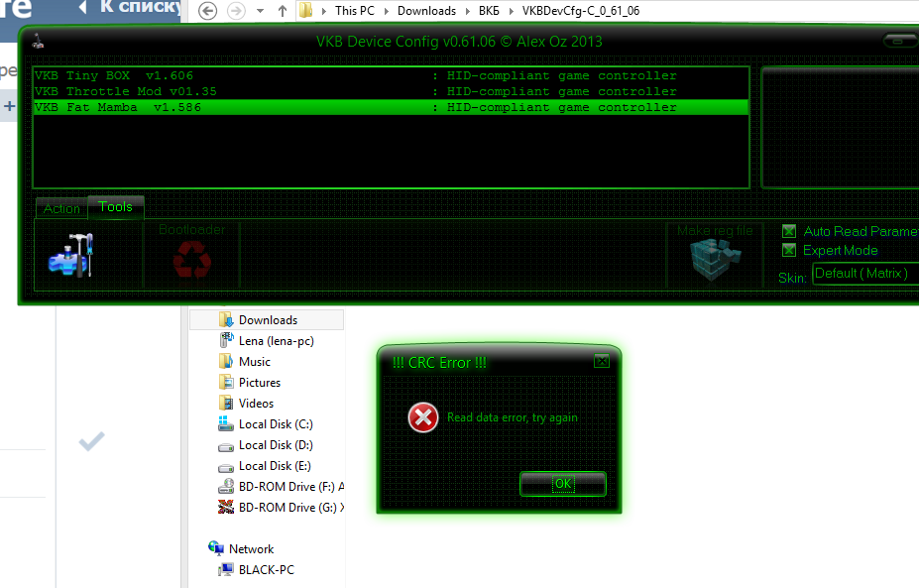Click Explorer back arrow button
Viewport: 919px width, 588px height.
[207, 11]
